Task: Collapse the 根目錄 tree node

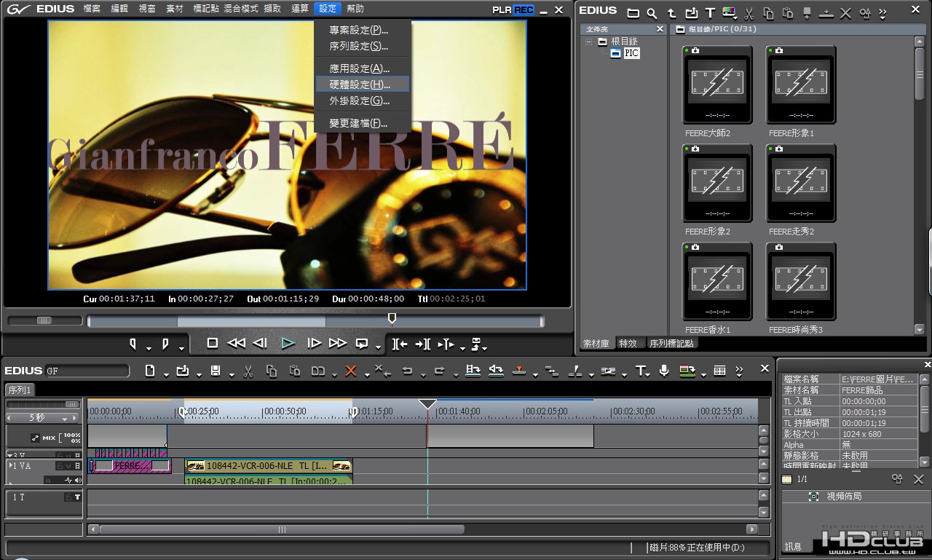Action: click(589, 42)
